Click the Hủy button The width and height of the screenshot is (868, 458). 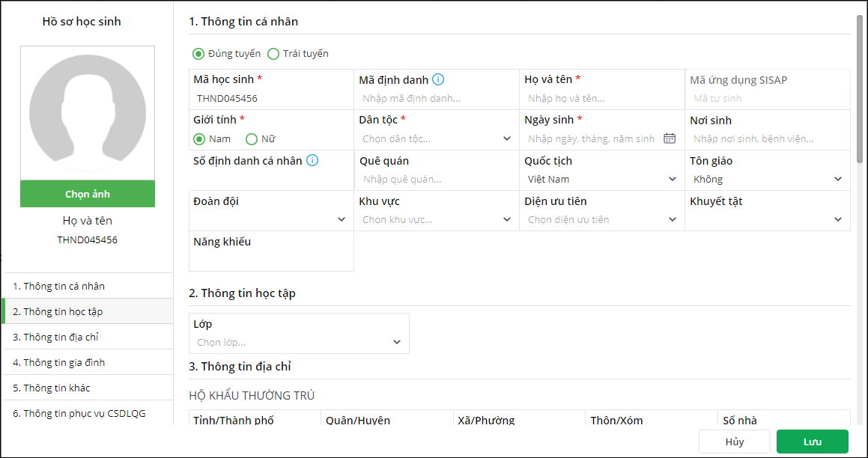734,442
